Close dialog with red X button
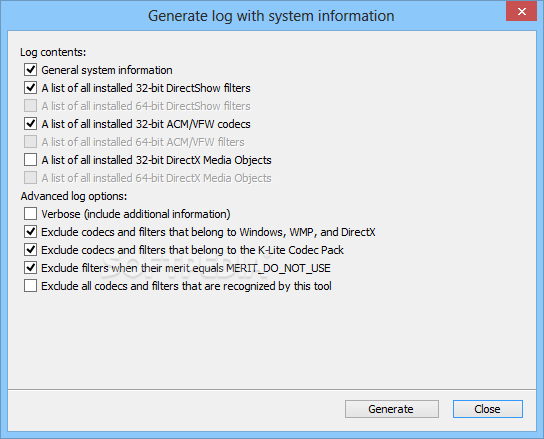Image resolution: width=544 pixels, height=439 pixels. point(521,11)
